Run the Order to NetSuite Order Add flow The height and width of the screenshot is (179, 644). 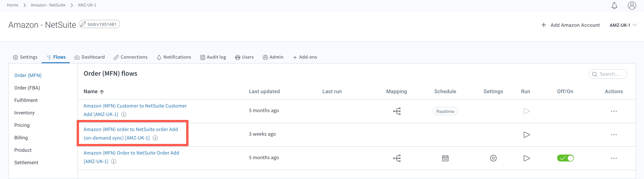(526, 158)
